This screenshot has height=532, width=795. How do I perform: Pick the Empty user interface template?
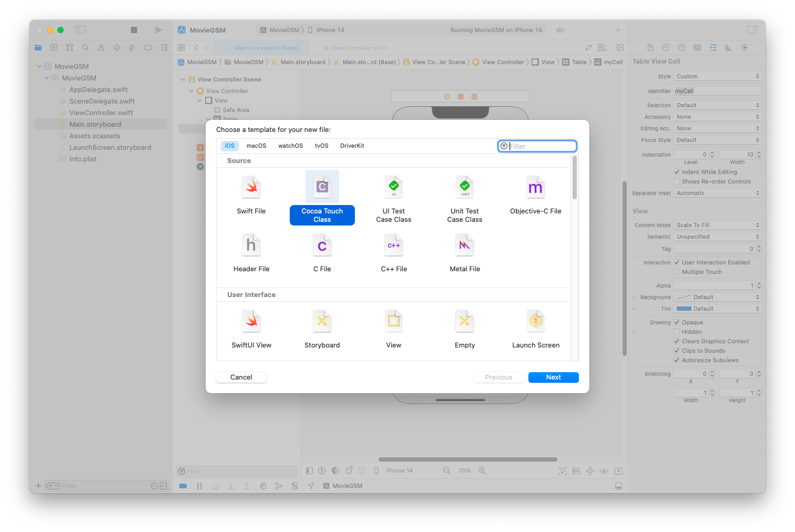click(x=465, y=330)
